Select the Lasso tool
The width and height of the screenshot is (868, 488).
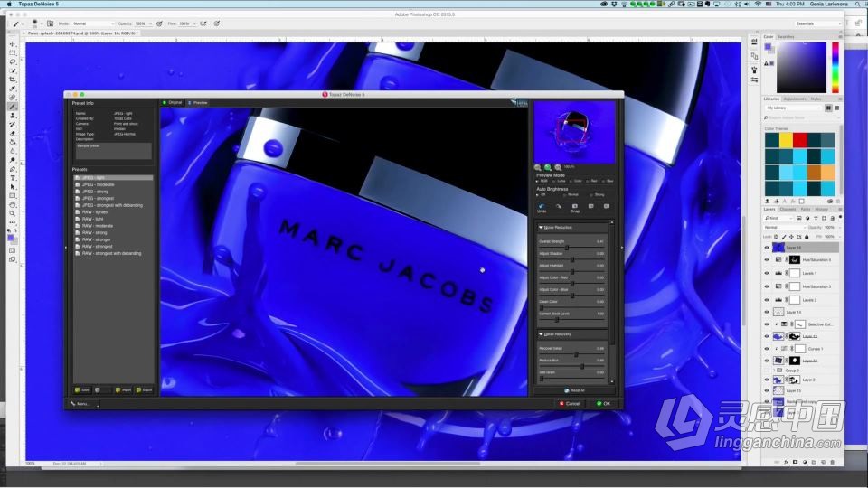12,61
